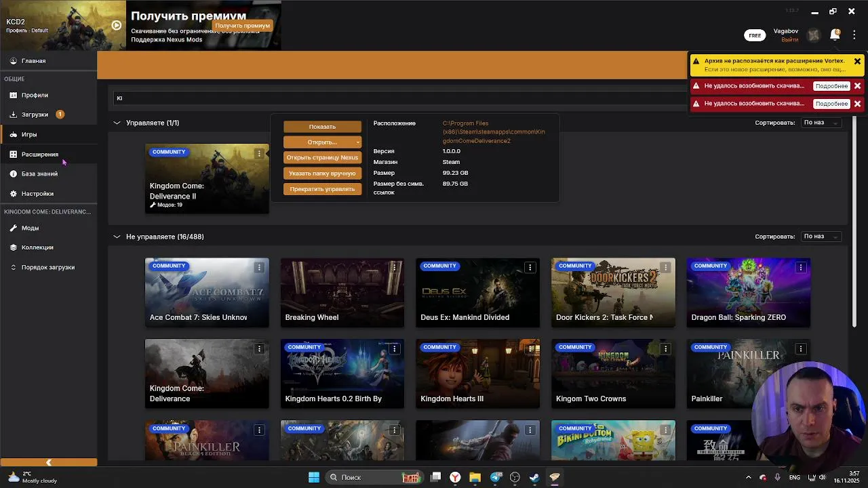868x488 pixels.
Task: Select the Kingdom Hearts III tile
Action: [478, 374]
